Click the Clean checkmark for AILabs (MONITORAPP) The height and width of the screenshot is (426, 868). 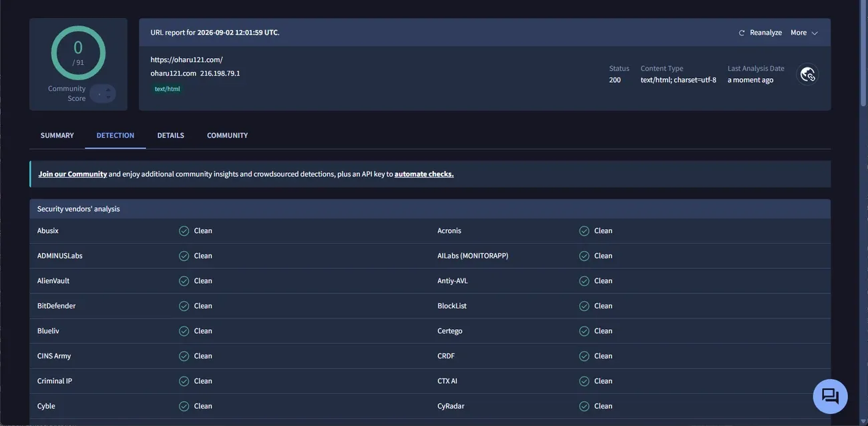pos(584,256)
